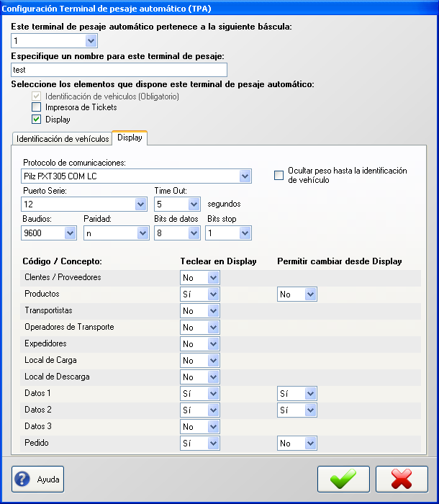Image resolution: width=439 pixels, height=504 pixels.
Task: Open Datos 2 Permitir cambiar dropdown
Action: (x=297, y=410)
